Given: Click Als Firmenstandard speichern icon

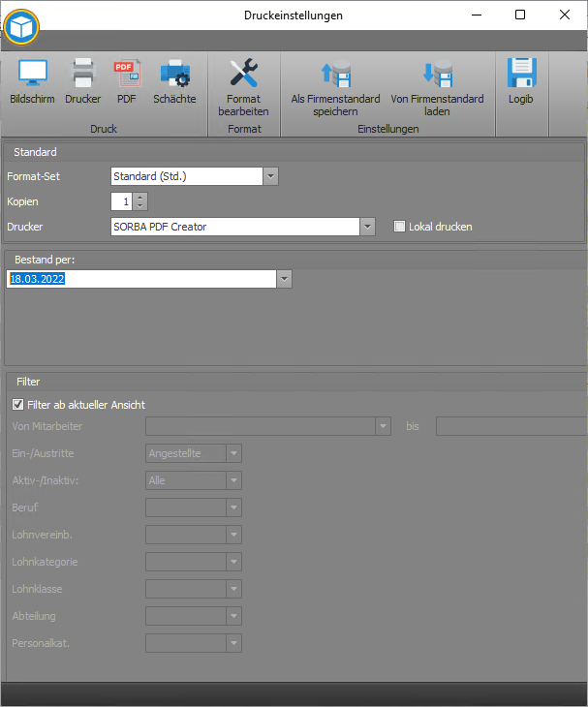Looking at the screenshot, I should [x=335, y=76].
